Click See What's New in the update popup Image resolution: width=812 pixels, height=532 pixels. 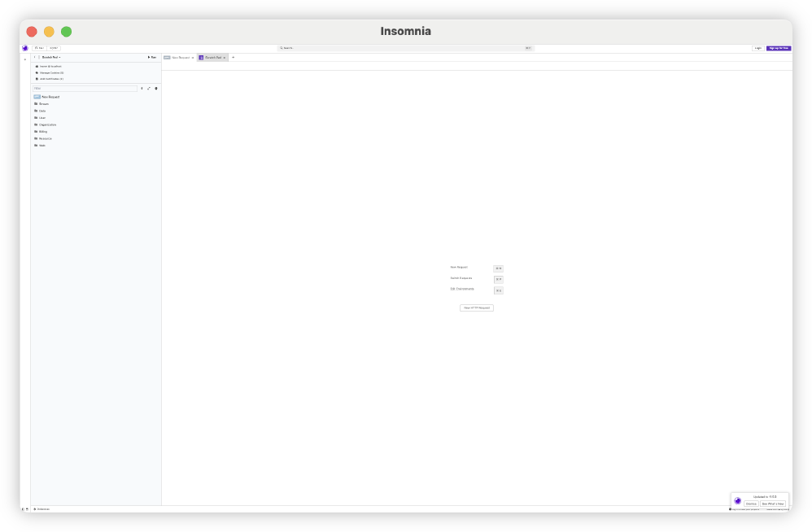pyautogui.click(x=773, y=504)
